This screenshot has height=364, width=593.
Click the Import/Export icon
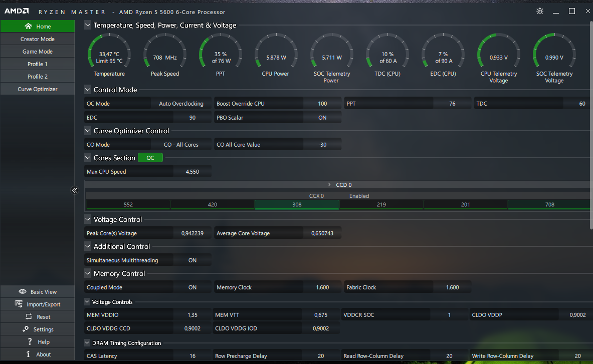tap(19, 304)
